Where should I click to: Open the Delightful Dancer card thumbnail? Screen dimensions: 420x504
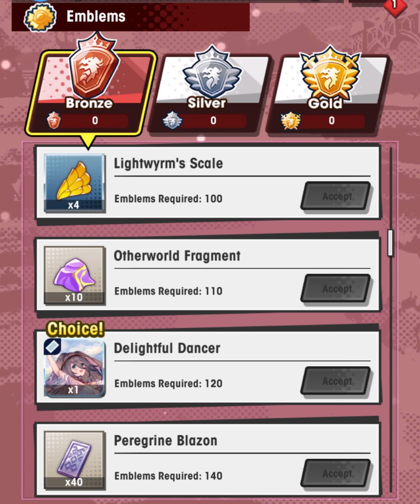click(74, 368)
